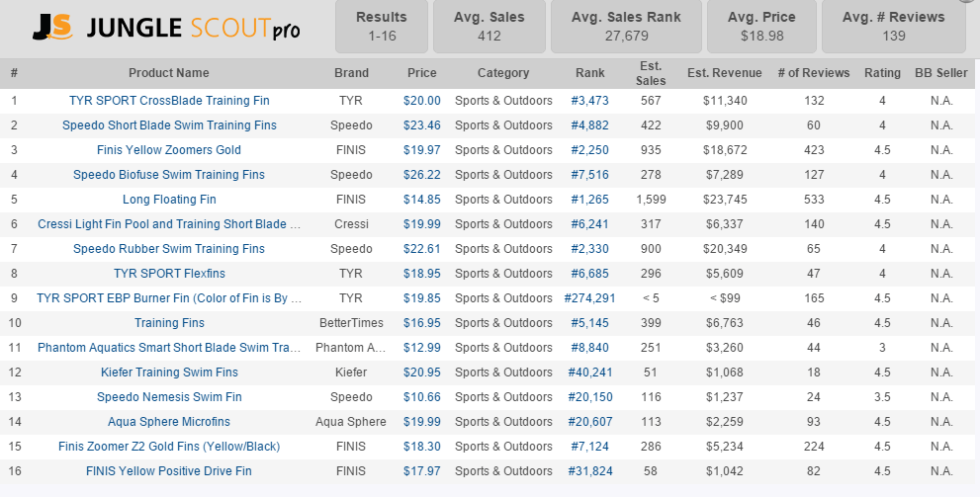Sort table by Product Name column
Viewport: 980px width, 497px height.
coord(169,73)
